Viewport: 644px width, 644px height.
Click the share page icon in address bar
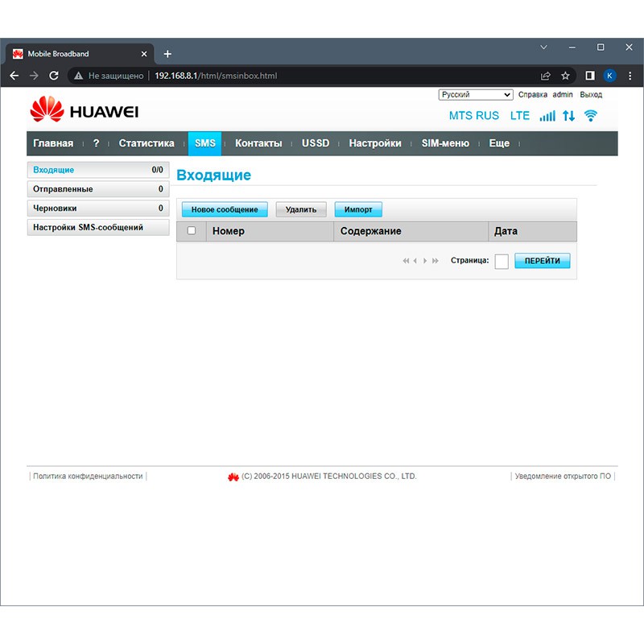coord(546,76)
